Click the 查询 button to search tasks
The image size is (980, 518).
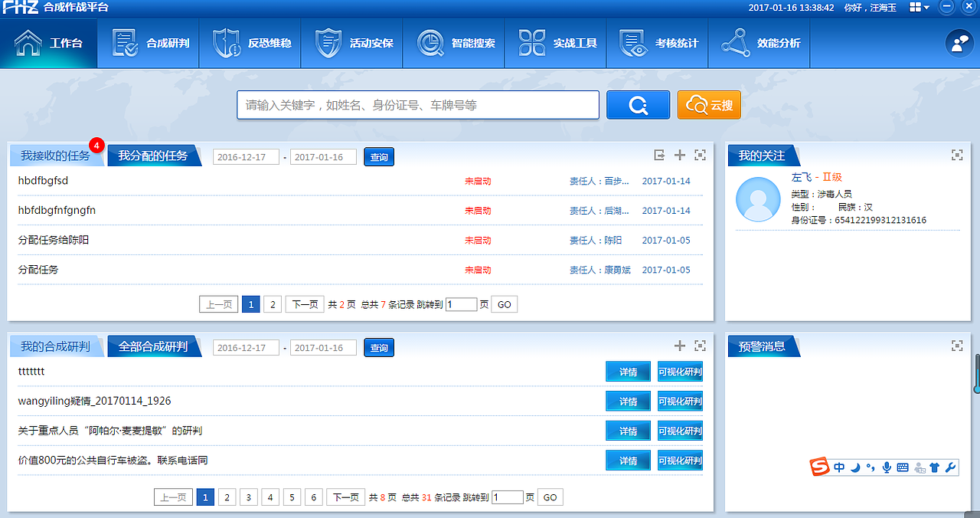[378, 156]
